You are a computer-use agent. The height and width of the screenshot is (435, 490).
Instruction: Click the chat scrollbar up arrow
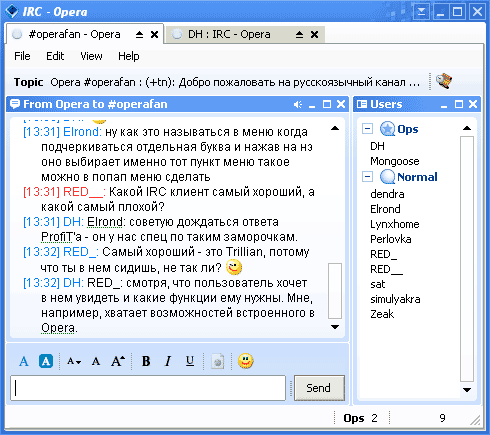[x=335, y=128]
